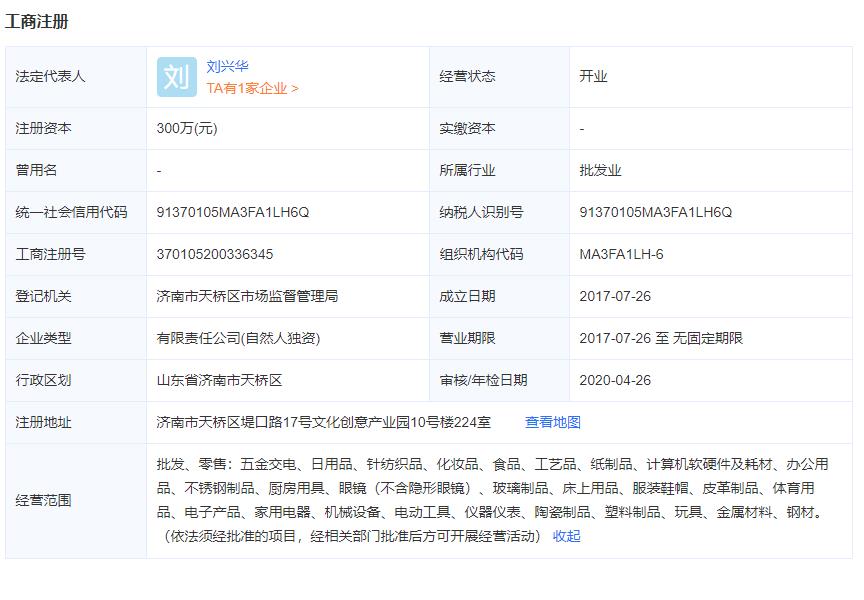Click the 工商注册 section heading
Screen dimensions: 864x600
point(36,21)
